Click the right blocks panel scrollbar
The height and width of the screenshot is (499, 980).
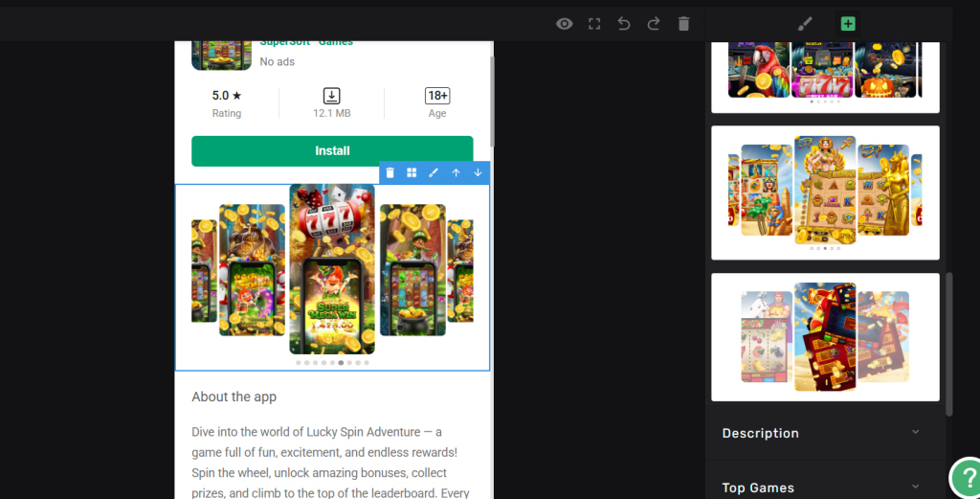[x=949, y=345]
